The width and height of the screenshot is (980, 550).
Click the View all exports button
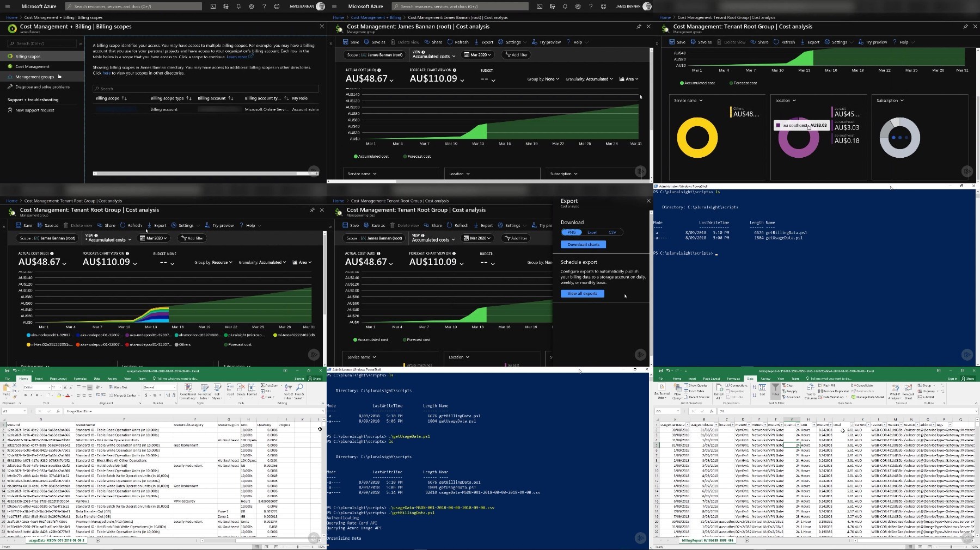583,294
